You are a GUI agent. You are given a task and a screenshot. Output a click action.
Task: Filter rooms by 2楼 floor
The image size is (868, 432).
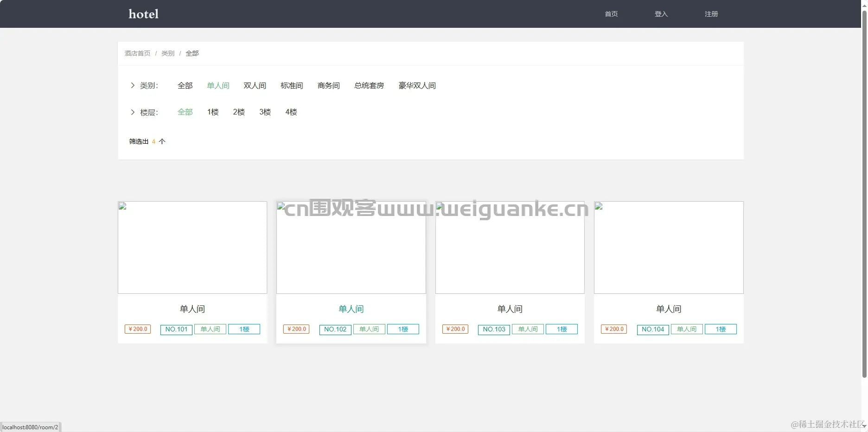tap(239, 112)
